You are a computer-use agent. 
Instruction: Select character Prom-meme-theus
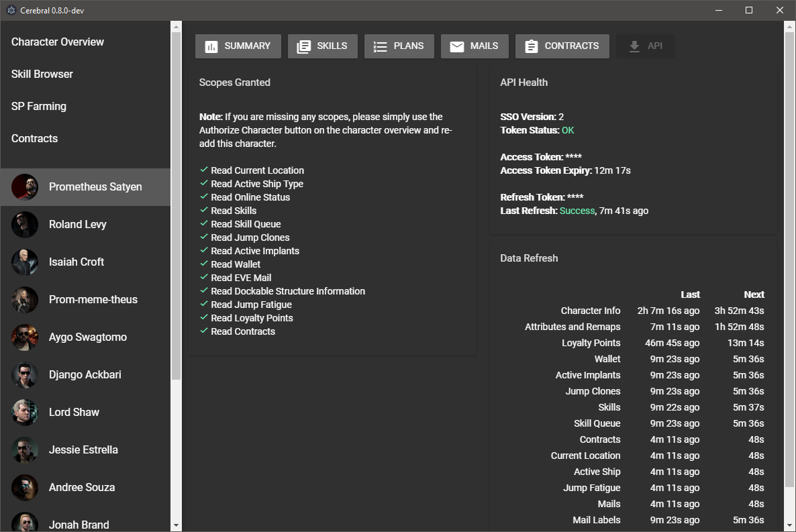click(85, 299)
